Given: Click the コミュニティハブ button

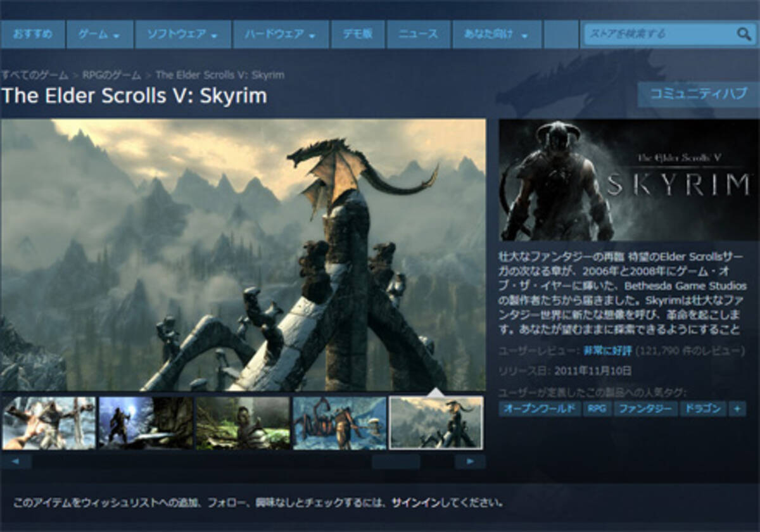Looking at the screenshot, I should click(x=698, y=94).
